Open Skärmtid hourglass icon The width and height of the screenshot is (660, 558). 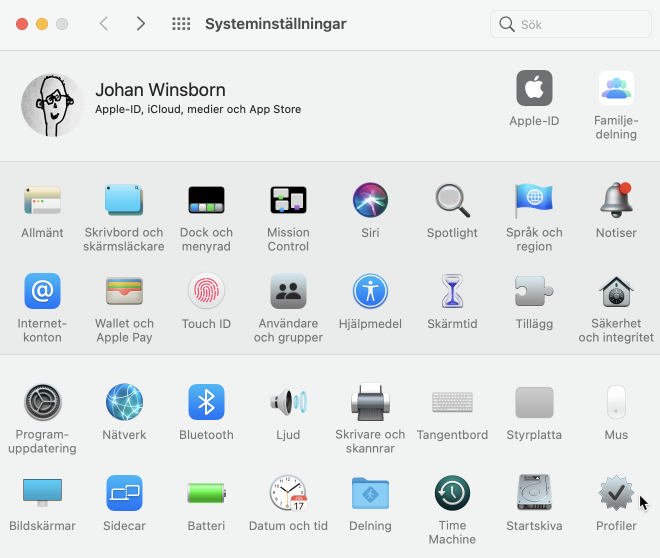pyautogui.click(x=452, y=291)
